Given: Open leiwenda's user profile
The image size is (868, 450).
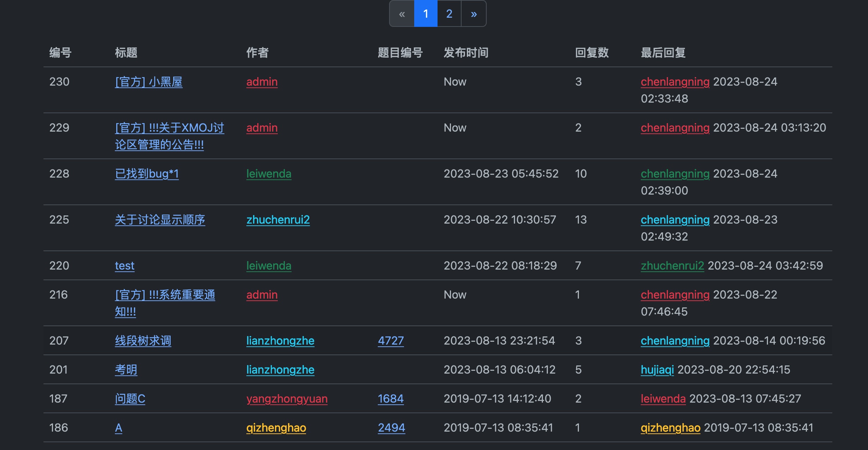Looking at the screenshot, I should 269,174.
